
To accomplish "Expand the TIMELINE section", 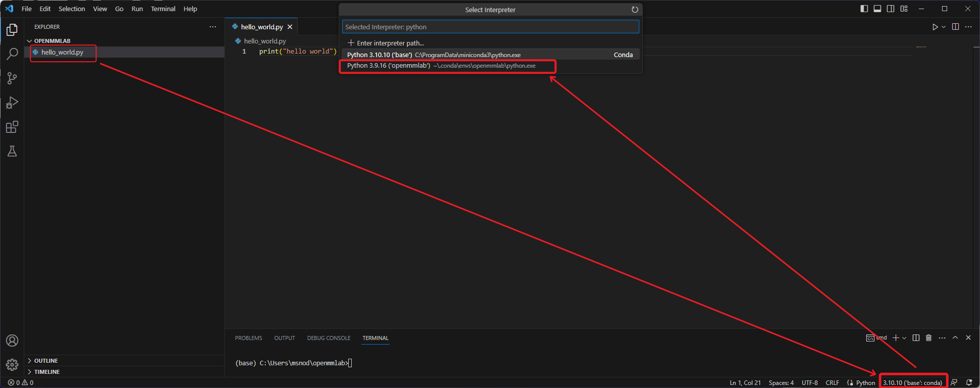I will pyautogui.click(x=46, y=372).
